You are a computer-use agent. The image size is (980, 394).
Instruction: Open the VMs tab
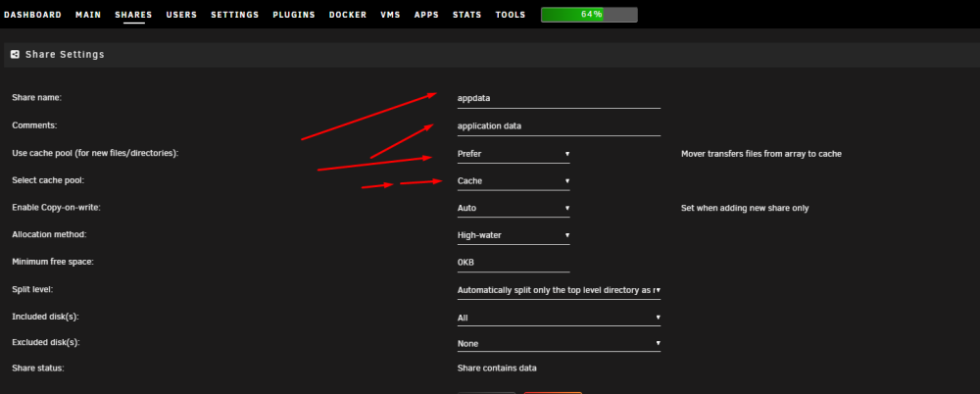pyautogui.click(x=391, y=15)
